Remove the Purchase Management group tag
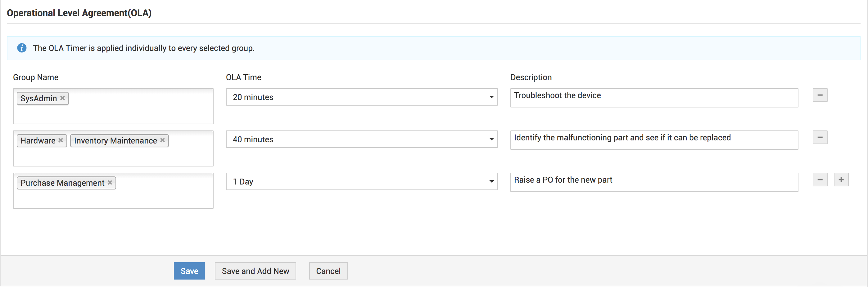This screenshot has height=287, width=868. 110,182
